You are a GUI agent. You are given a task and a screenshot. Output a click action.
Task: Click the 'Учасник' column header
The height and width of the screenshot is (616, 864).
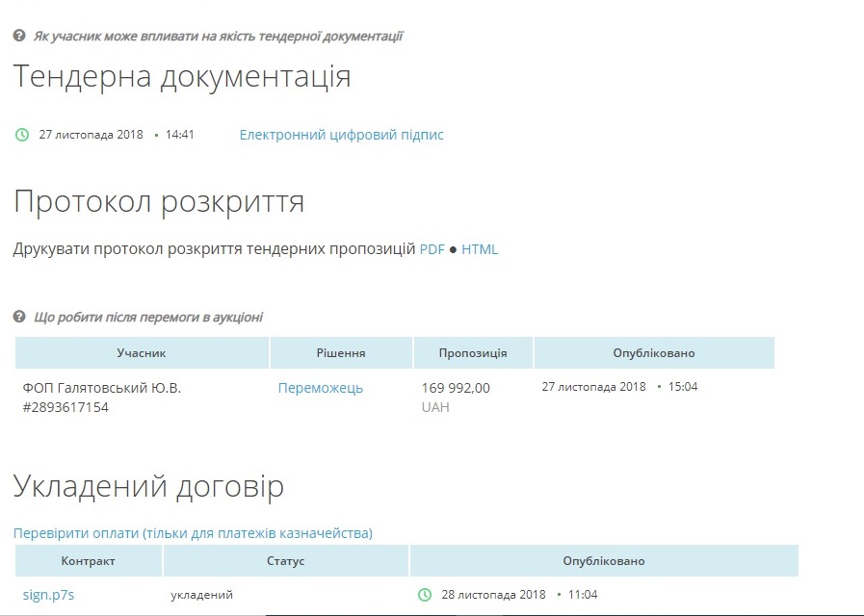click(x=142, y=353)
